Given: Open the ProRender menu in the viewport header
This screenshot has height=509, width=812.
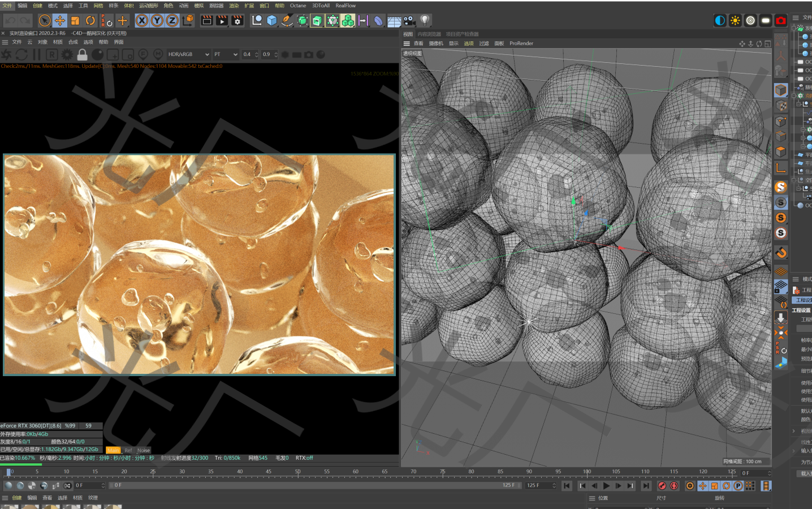Looking at the screenshot, I should click(521, 43).
